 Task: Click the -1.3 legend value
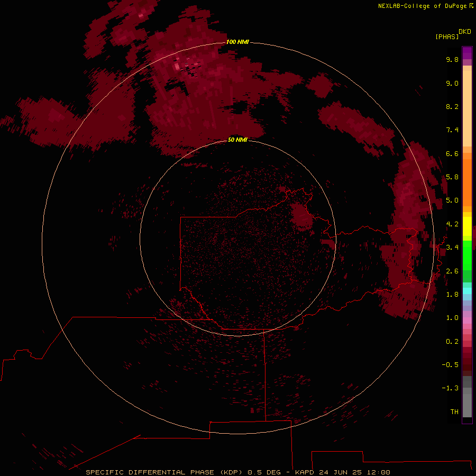(450, 388)
